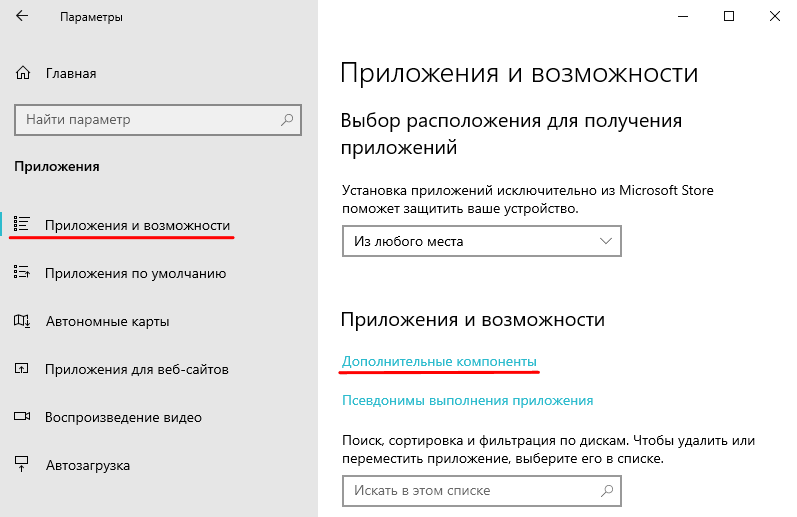Open the Дополнительные компоненты link
Screen dimensions: 797x517
(x=439, y=360)
